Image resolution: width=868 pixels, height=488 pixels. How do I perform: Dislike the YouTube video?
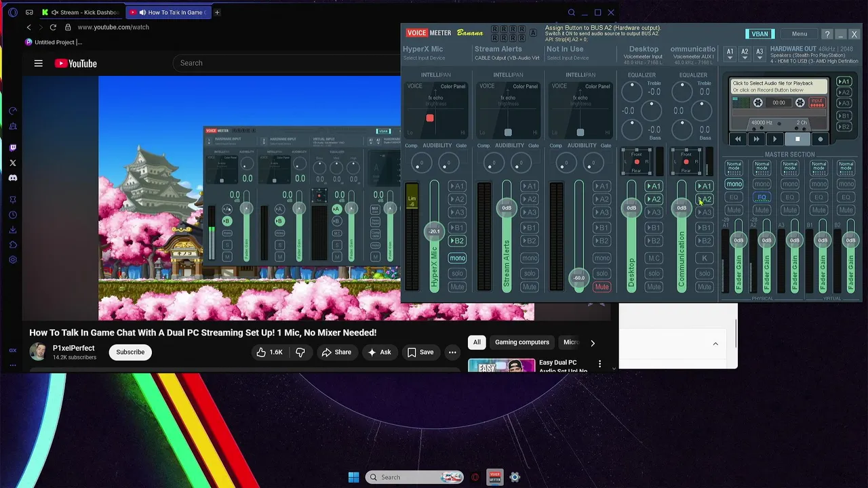point(300,352)
